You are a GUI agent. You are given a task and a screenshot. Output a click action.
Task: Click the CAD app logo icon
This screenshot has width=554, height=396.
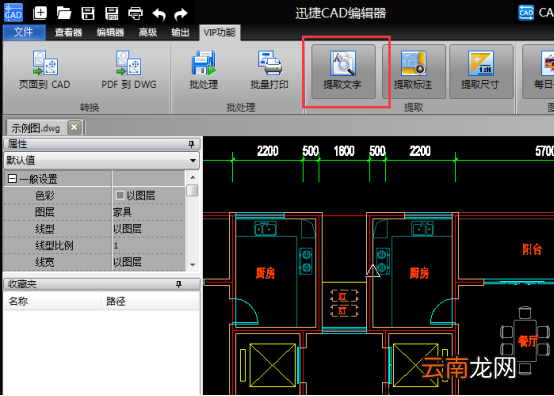(13, 13)
